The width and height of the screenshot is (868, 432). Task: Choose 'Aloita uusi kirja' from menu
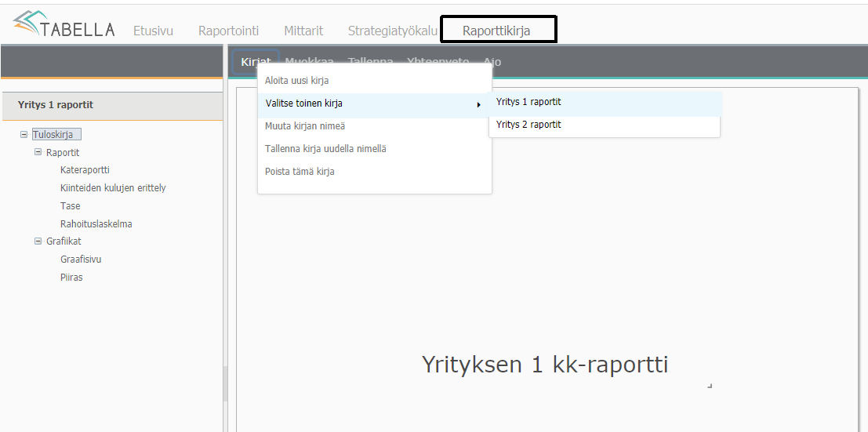click(x=297, y=81)
